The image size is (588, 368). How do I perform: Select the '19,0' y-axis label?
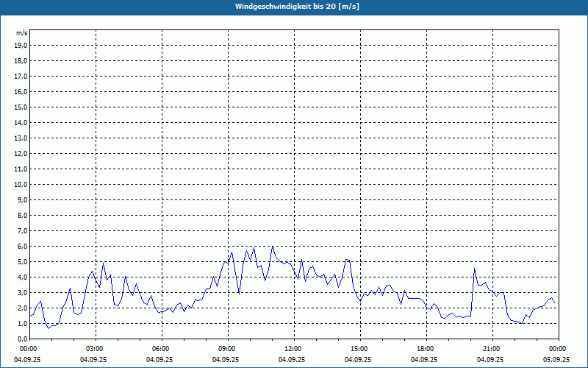tap(21, 46)
